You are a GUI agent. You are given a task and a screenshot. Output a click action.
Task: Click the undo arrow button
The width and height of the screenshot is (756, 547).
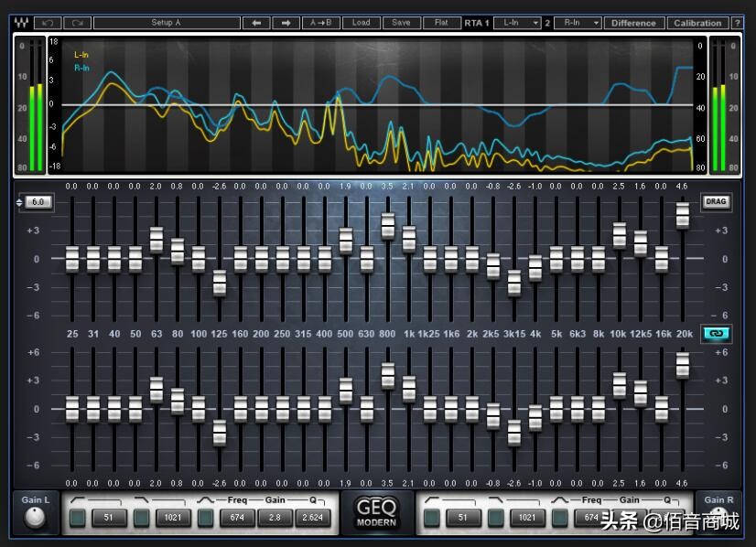point(48,23)
